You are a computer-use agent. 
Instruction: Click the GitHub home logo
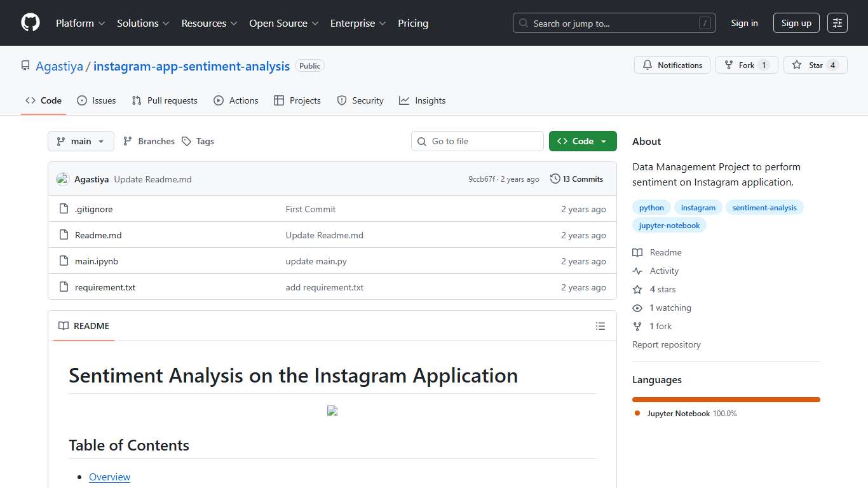pos(30,23)
